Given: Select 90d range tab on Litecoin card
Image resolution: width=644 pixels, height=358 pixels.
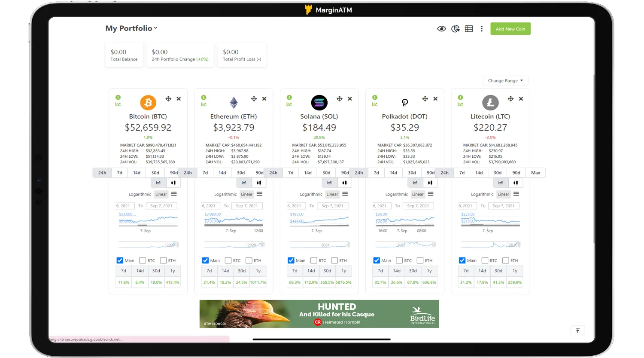Looking at the screenshot, I should (516, 173).
